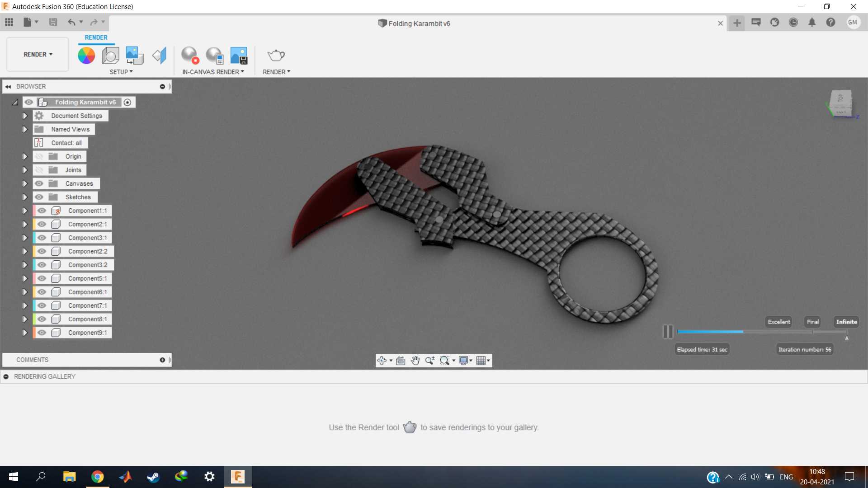The width and height of the screenshot is (868, 488).
Task: Open the notifications bell
Action: [812, 22]
